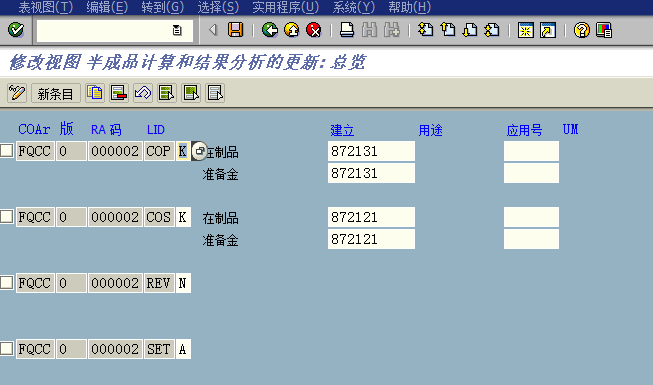
Task: Click the LID column header
Action: tap(156, 130)
